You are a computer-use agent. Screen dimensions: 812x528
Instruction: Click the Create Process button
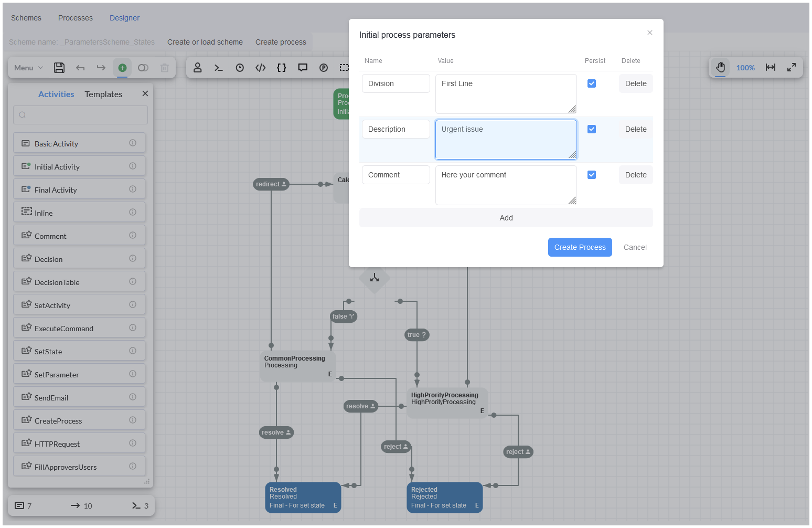(x=580, y=247)
